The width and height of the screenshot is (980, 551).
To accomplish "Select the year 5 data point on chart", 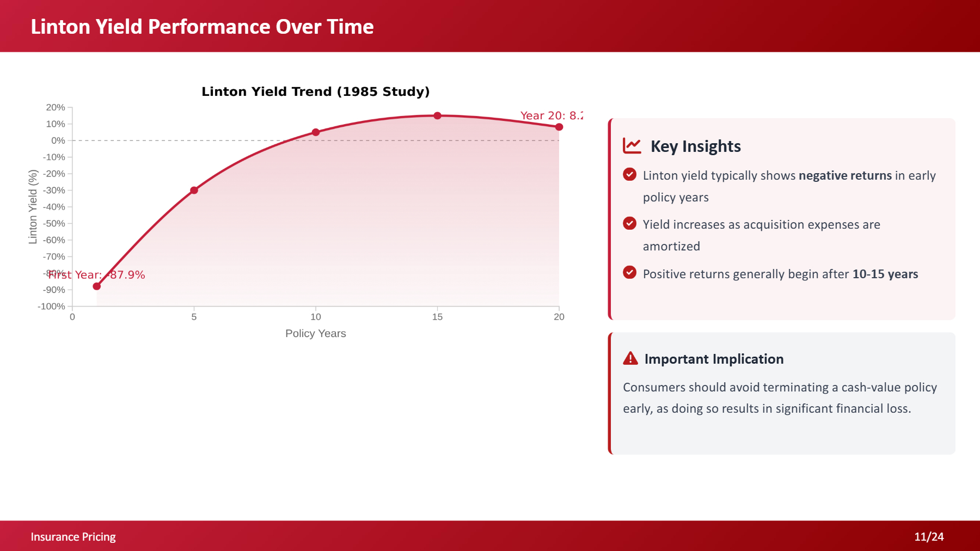I will 194,190.
